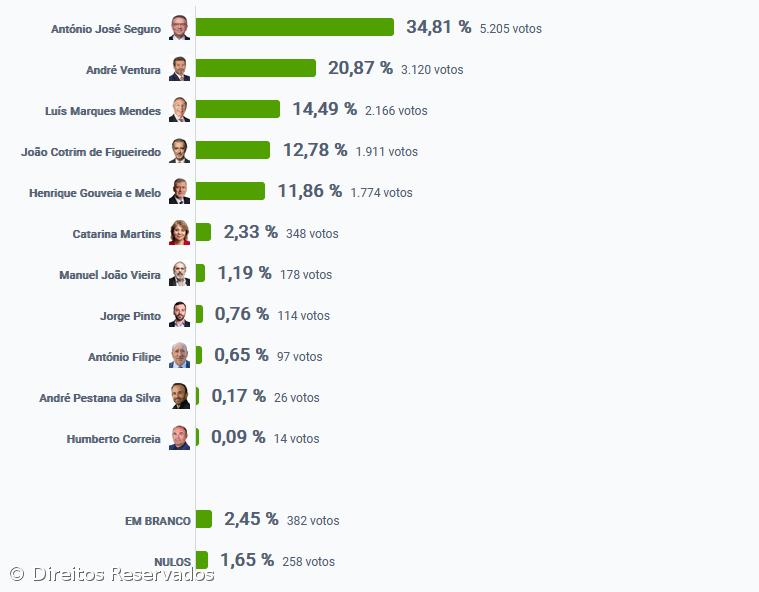Click Manuel João Vieira's portrait
The height and width of the screenshot is (592, 759).
[x=179, y=274]
